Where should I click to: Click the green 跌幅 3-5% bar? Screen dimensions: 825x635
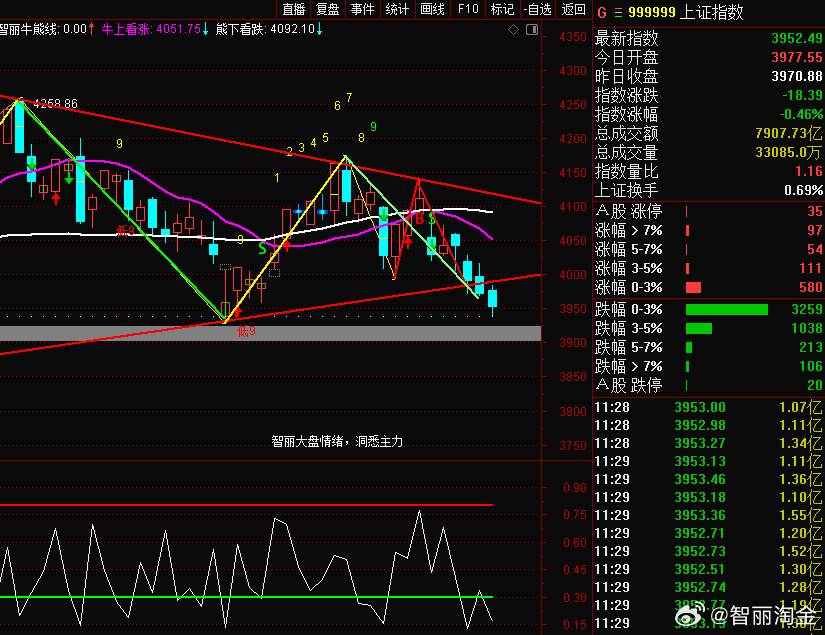coord(699,328)
